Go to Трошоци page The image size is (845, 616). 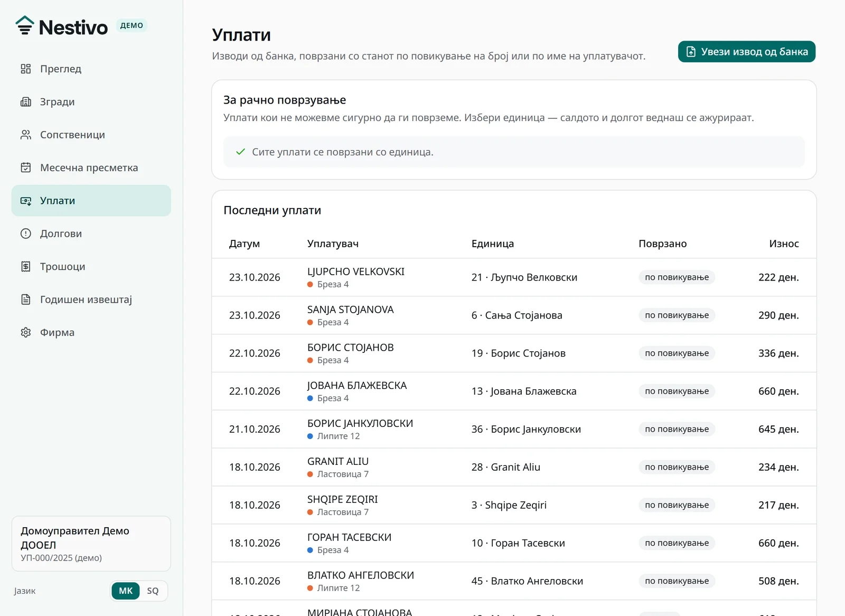coord(91,266)
